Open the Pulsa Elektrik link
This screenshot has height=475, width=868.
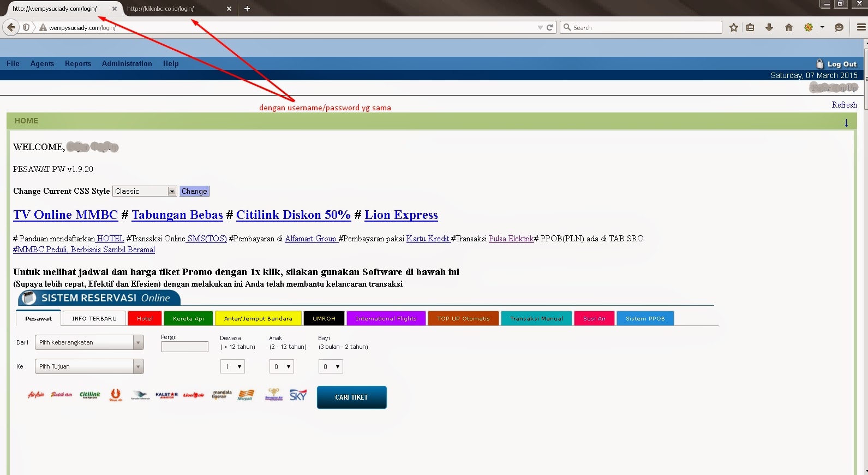[x=511, y=239]
